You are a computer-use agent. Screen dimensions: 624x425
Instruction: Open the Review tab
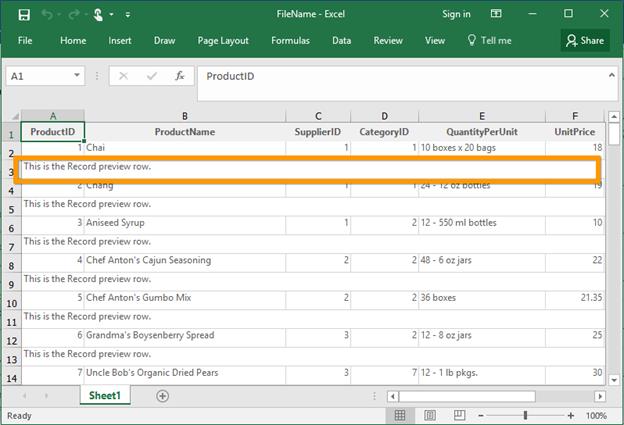tap(388, 41)
